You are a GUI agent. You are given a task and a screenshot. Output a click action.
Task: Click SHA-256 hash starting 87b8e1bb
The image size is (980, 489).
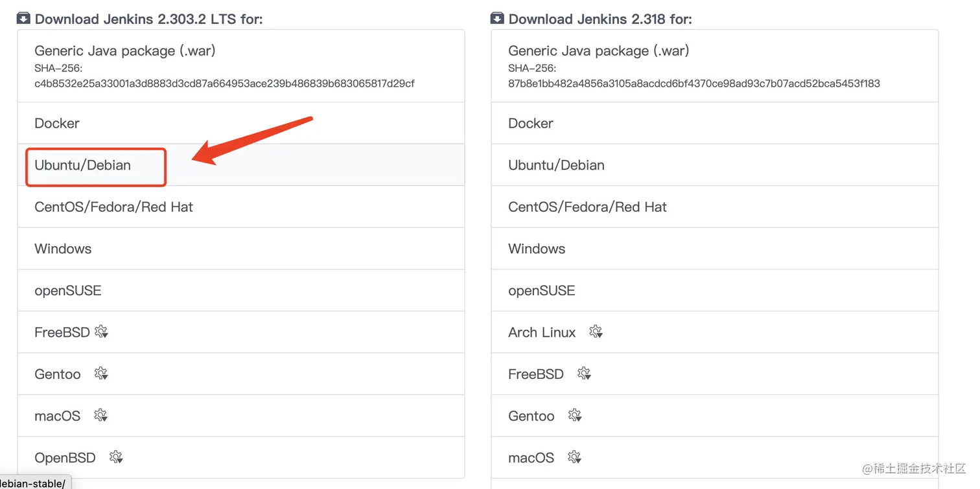point(694,84)
